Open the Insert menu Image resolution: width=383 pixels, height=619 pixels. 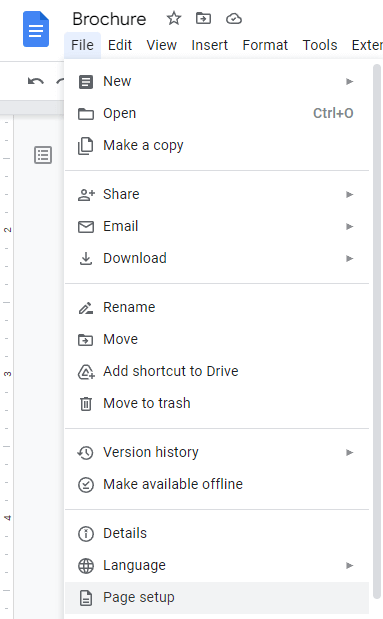[x=210, y=45]
